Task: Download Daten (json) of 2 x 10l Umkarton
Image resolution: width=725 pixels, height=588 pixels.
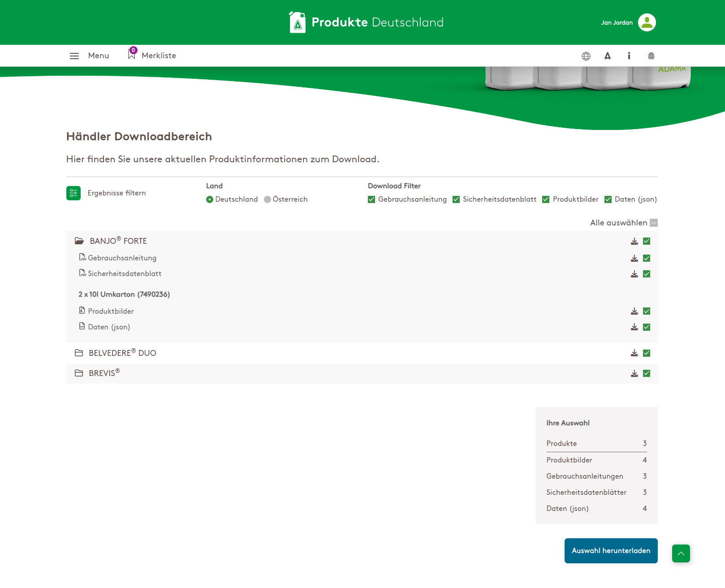Action: point(634,327)
